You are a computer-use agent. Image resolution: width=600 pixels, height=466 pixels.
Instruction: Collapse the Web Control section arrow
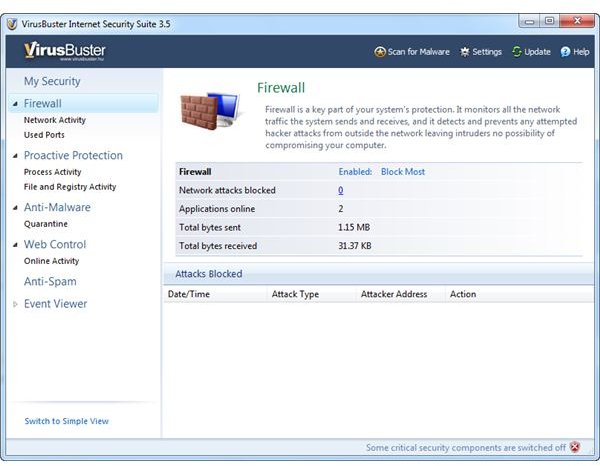pyautogui.click(x=15, y=245)
